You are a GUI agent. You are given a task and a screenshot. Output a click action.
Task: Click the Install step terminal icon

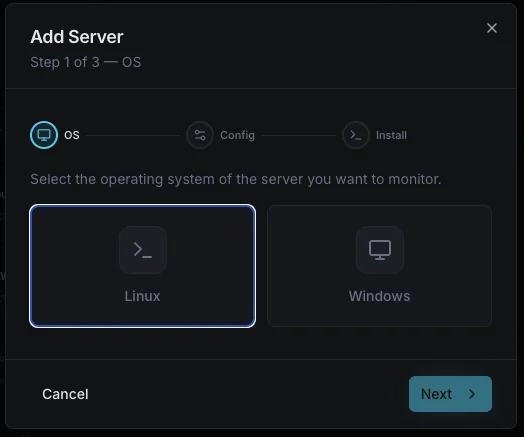[x=356, y=135]
